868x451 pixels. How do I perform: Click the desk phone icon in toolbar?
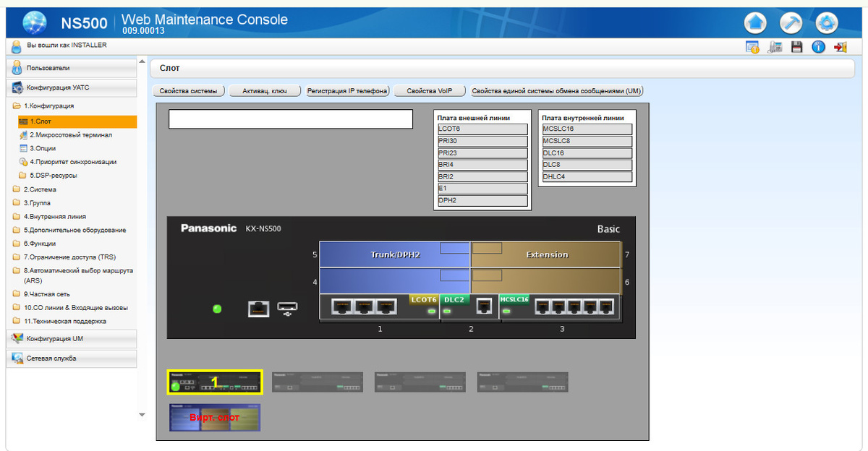pos(775,48)
